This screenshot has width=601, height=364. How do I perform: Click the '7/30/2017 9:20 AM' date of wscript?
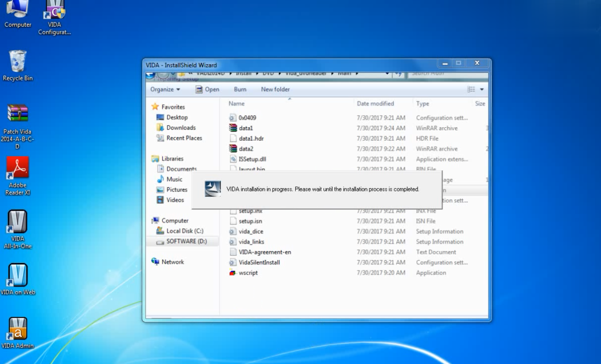[x=381, y=272]
